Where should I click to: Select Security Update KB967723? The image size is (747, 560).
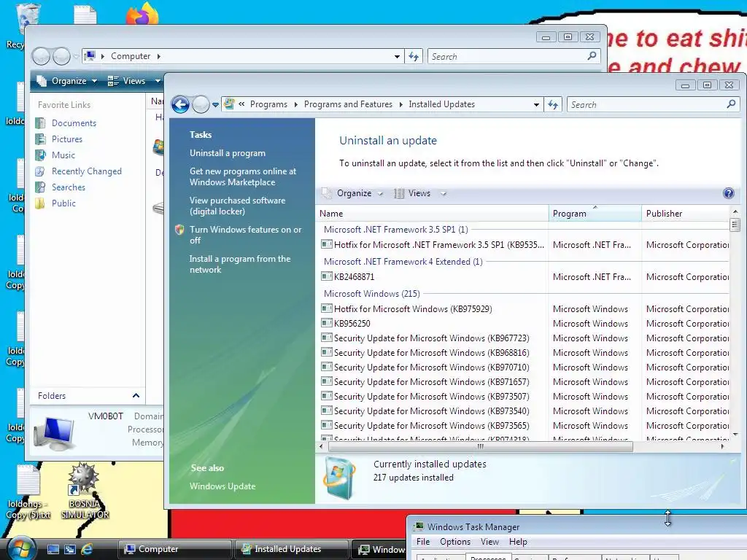point(525,338)
